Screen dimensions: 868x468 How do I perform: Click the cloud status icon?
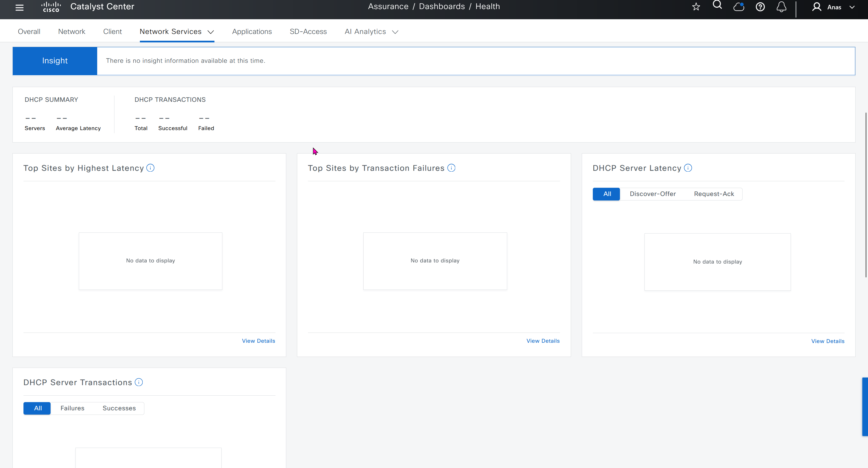coord(739,7)
